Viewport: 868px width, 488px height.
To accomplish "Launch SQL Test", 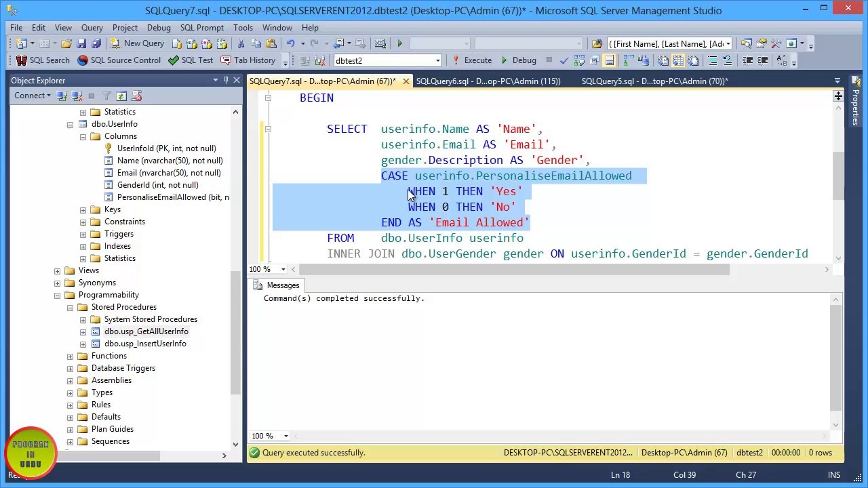I will point(191,60).
